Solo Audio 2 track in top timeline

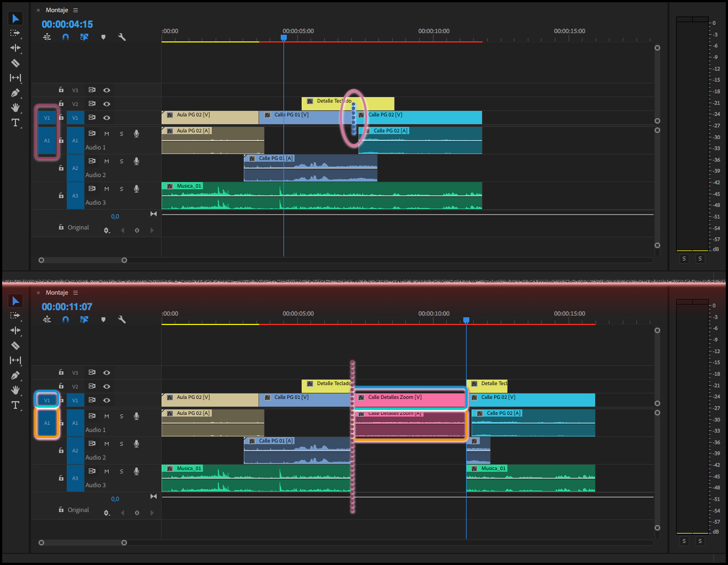click(121, 161)
